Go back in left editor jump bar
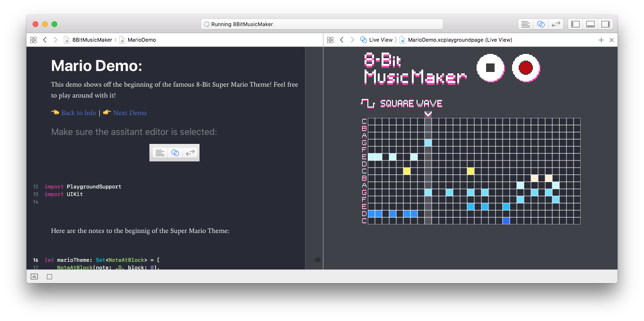Screen dimensions: 644x321 tap(44, 40)
